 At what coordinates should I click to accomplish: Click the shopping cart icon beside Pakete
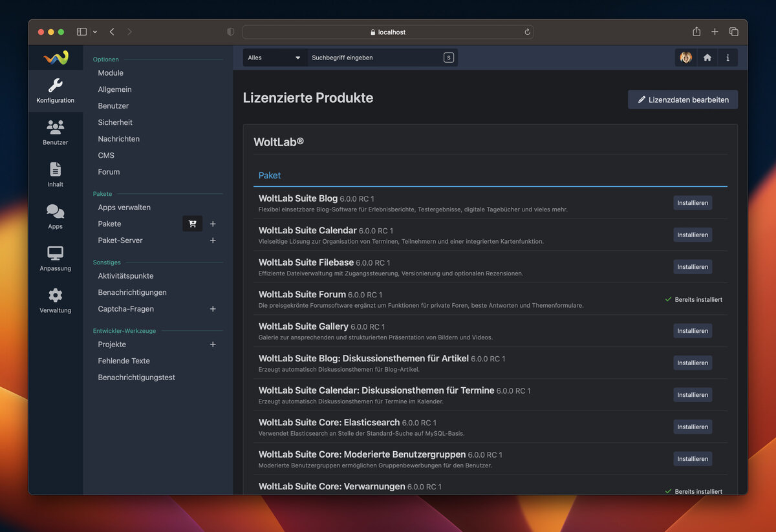click(193, 224)
